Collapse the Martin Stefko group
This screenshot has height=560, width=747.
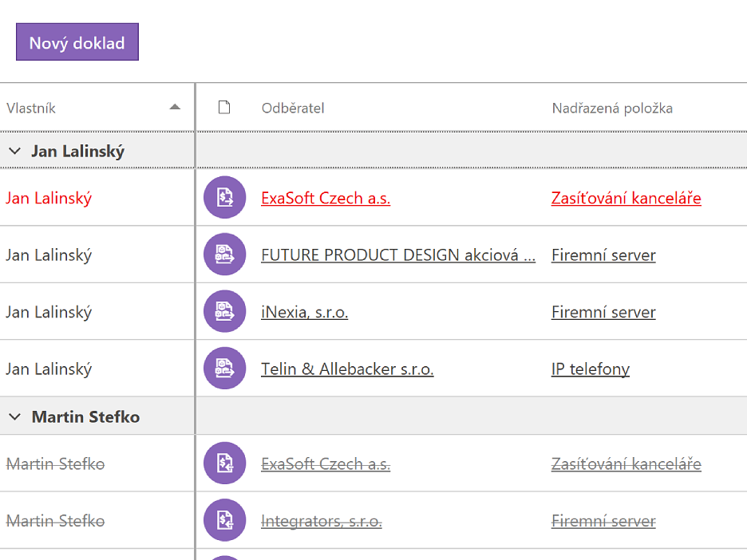(15, 416)
